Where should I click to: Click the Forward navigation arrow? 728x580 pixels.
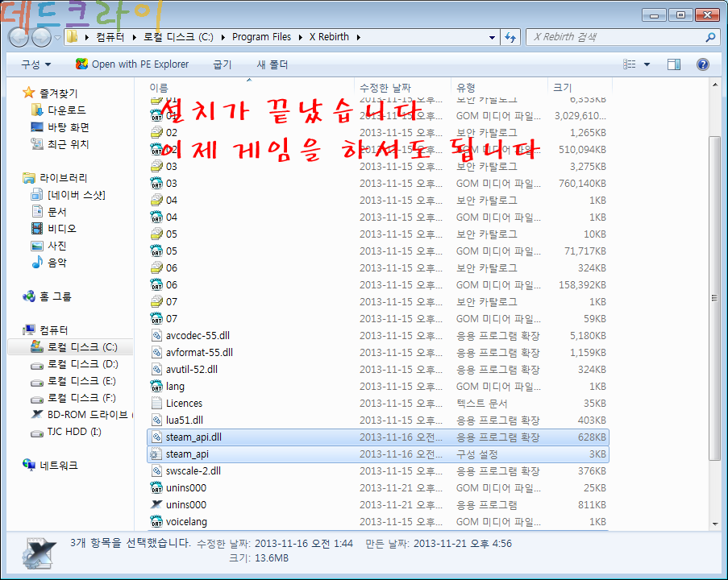pyautogui.click(x=41, y=37)
